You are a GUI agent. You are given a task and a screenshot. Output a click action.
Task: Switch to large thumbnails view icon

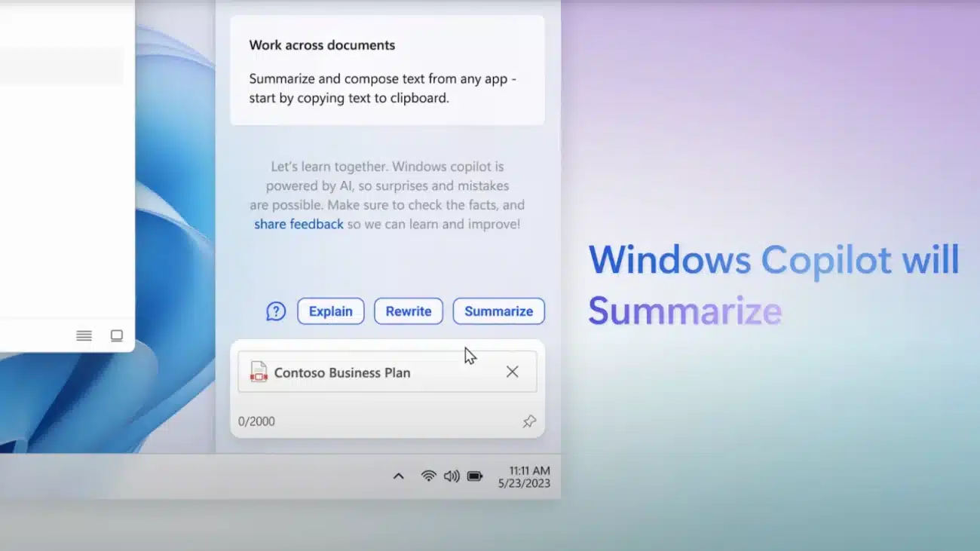[x=117, y=336]
